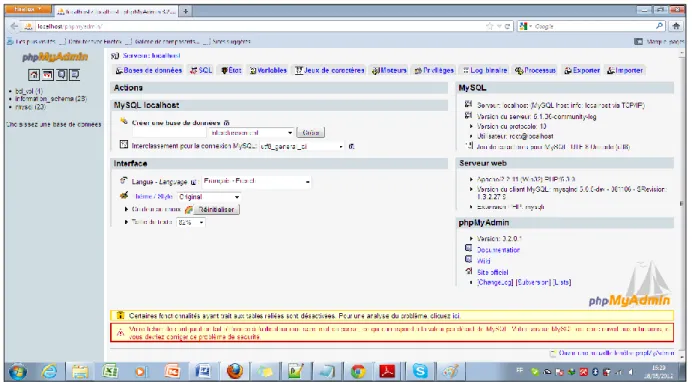Open the new phpMyAdmin window link at bottom
The width and height of the screenshot is (692, 382).
(616, 353)
